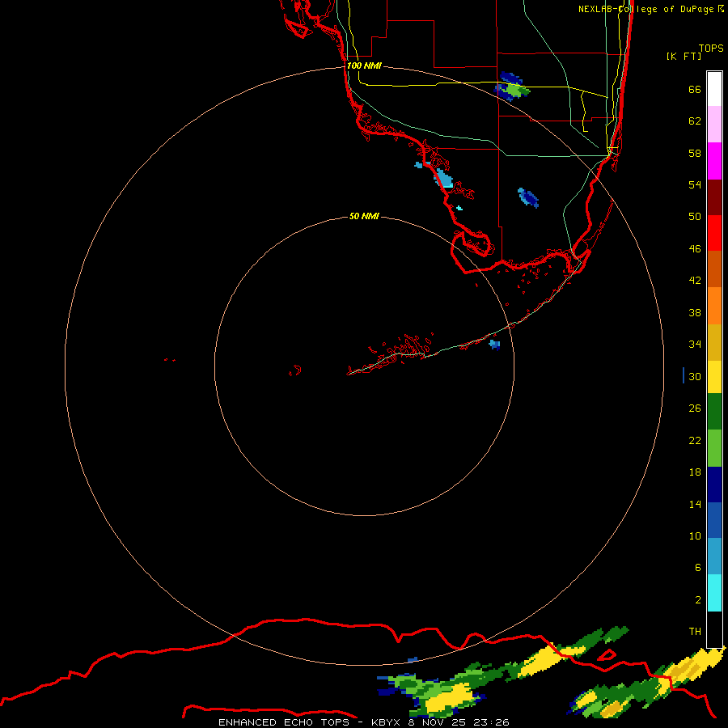The image size is (728, 728).
Task: Click the "50" legend value
Action: [x=695, y=216]
